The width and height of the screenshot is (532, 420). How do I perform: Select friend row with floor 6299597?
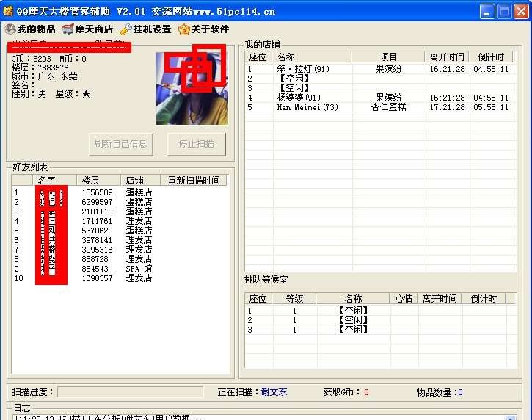pyautogui.click(x=120, y=202)
